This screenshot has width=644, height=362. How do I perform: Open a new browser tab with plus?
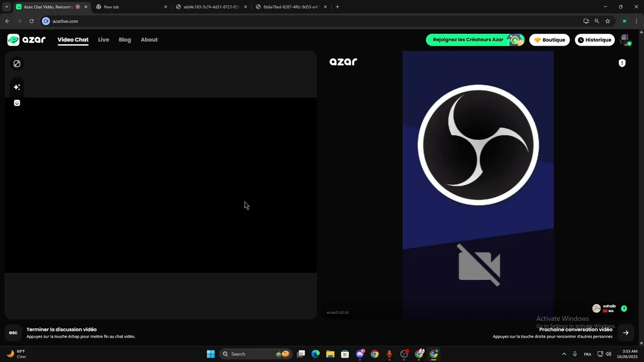[x=337, y=7]
